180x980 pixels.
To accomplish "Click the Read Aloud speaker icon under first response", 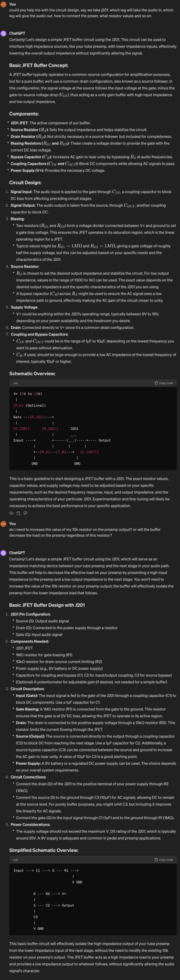I will (11, 512).
